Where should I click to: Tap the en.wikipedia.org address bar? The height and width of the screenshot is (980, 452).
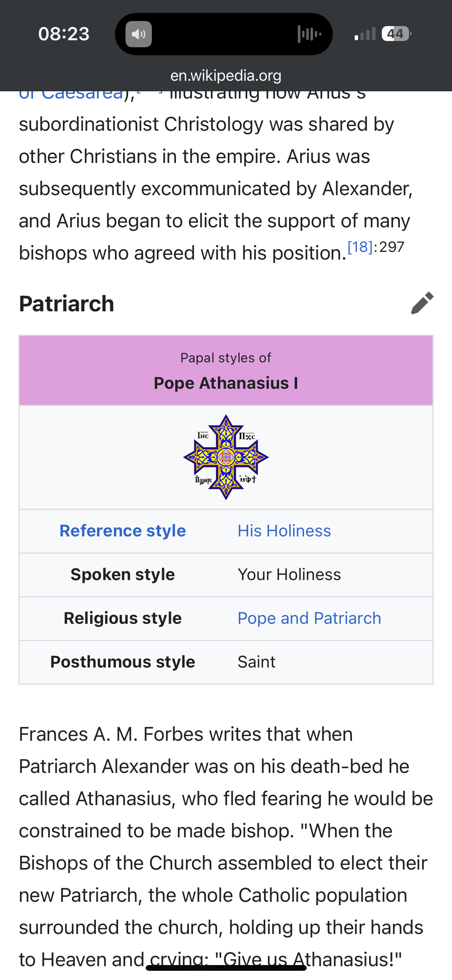pos(226,76)
